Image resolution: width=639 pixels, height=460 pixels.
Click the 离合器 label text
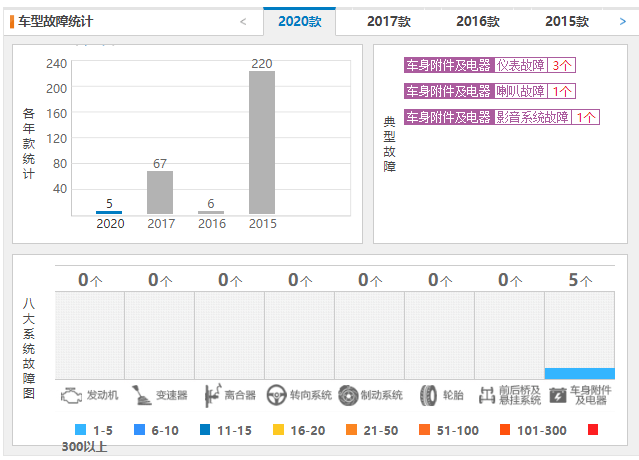[240, 395]
